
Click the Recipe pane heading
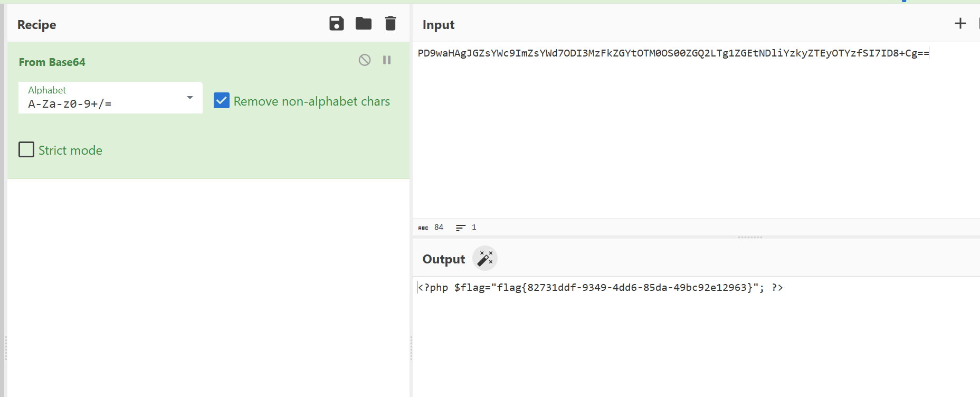point(36,25)
